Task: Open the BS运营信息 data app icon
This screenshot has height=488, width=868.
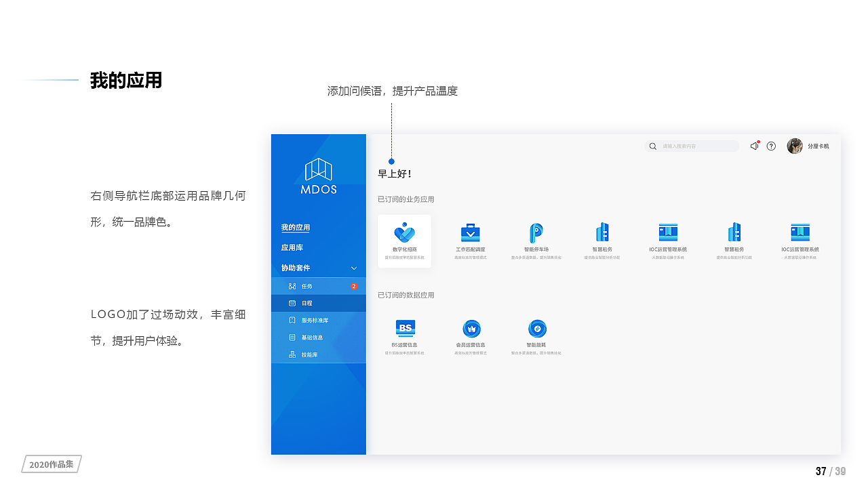Action: tap(406, 329)
